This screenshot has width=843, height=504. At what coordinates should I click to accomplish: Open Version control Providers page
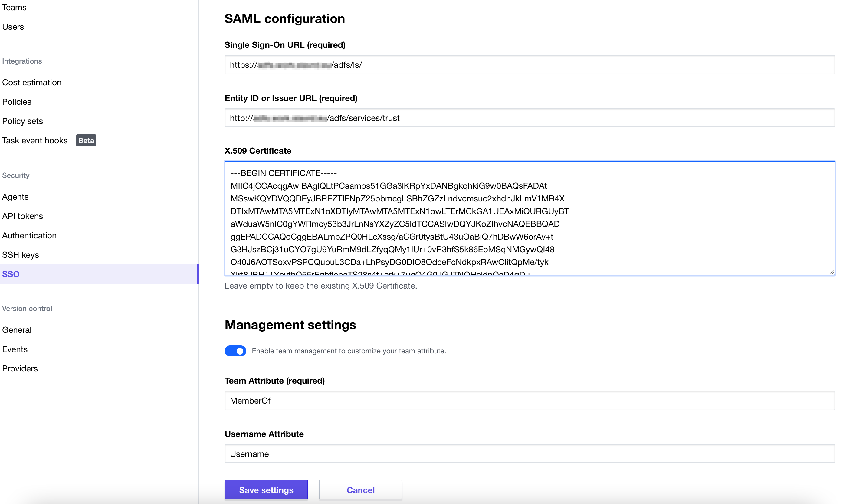coord(20,369)
